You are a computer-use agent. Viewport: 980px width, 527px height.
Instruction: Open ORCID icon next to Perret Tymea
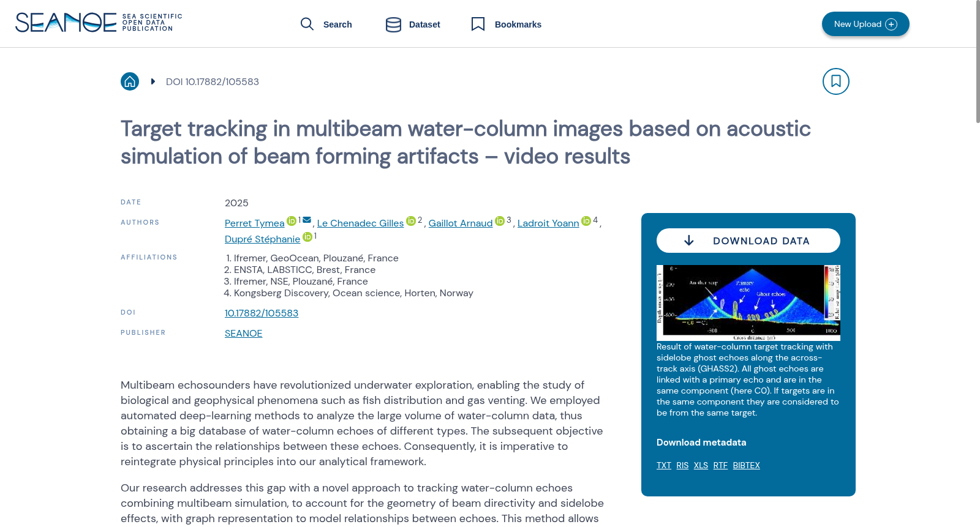click(292, 221)
